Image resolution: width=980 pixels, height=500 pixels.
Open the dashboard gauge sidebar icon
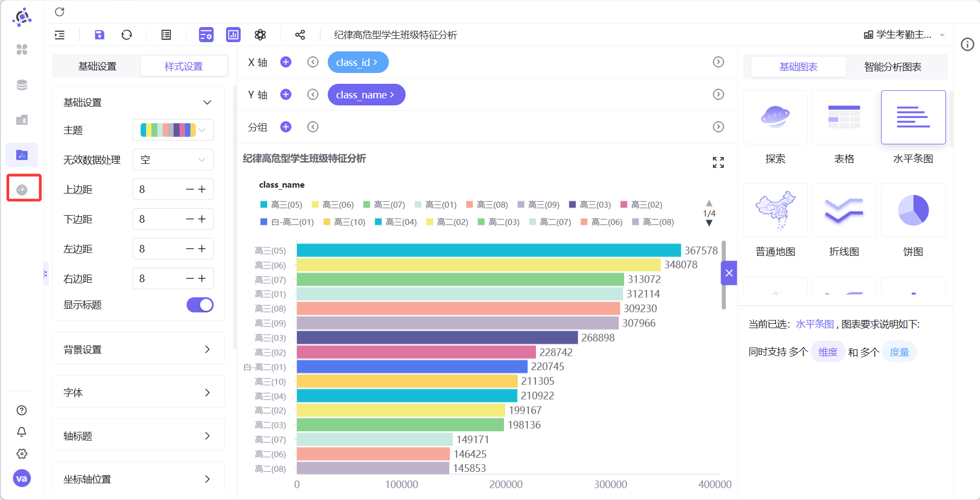pyautogui.click(x=22, y=190)
